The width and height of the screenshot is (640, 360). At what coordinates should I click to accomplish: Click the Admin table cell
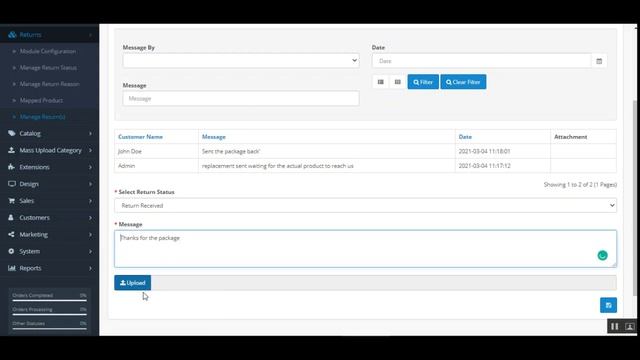(x=156, y=166)
